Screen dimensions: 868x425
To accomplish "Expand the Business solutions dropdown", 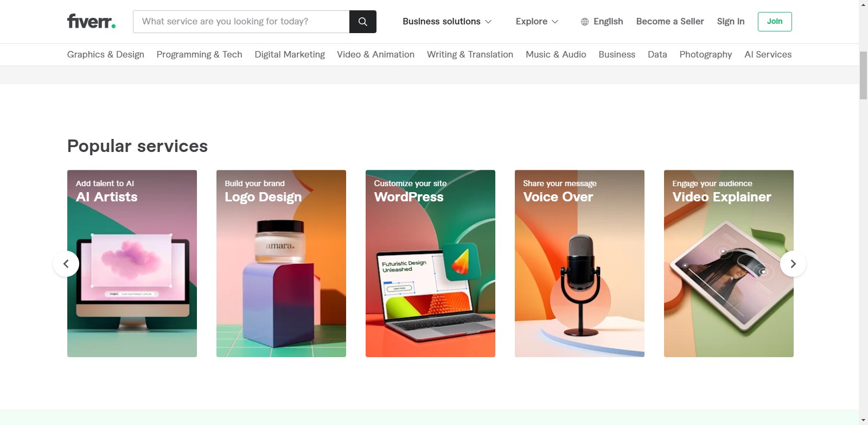I will pos(446,22).
